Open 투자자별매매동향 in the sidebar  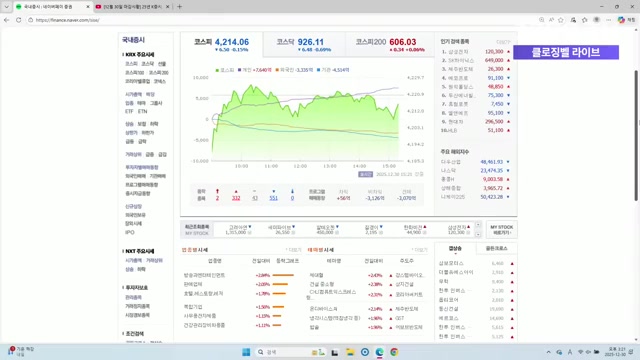[x=142, y=167]
